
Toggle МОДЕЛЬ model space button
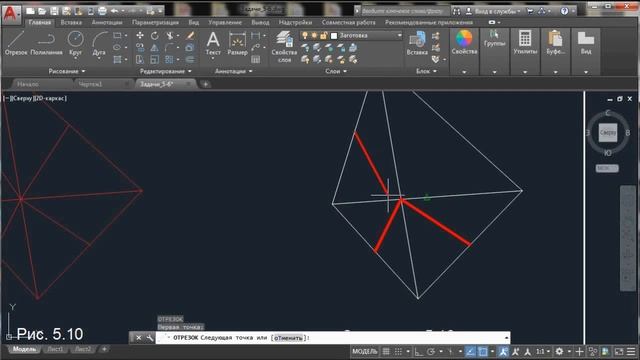pos(364,351)
